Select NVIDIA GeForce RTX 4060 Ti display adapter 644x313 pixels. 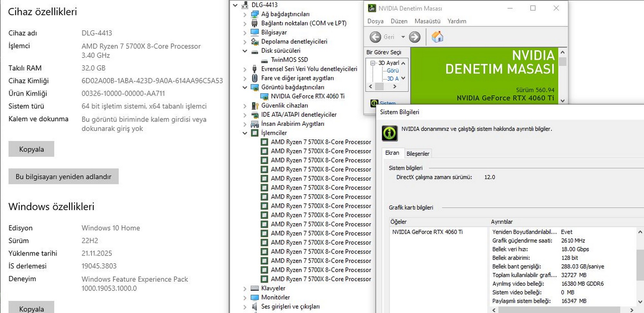307,96
